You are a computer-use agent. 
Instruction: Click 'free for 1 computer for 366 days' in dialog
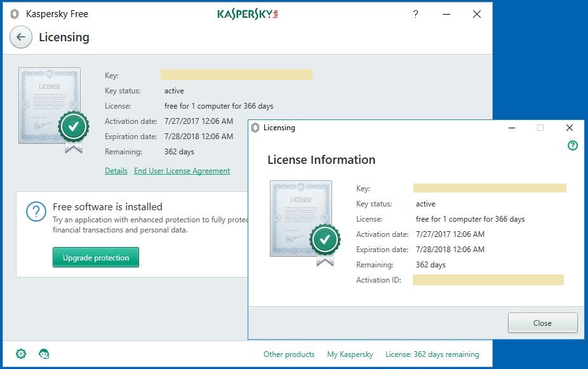471,219
